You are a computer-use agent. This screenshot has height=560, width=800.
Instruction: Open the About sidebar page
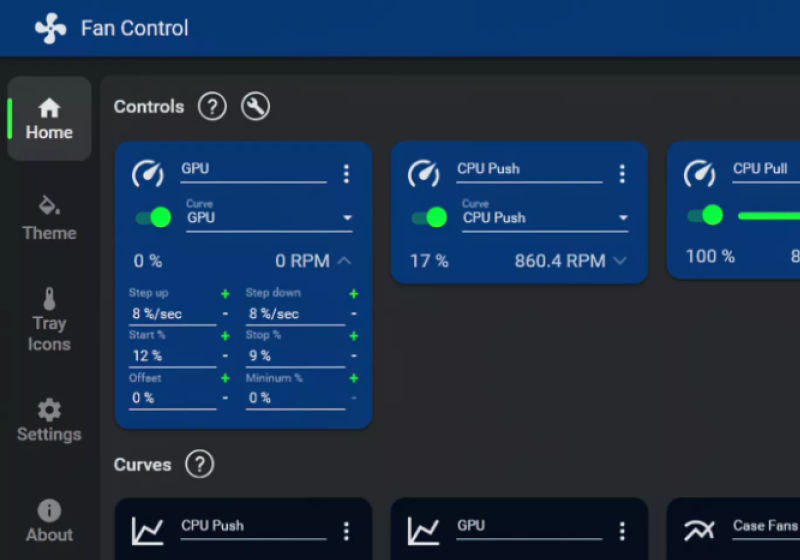pyautogui.click(x=49, y=521)
